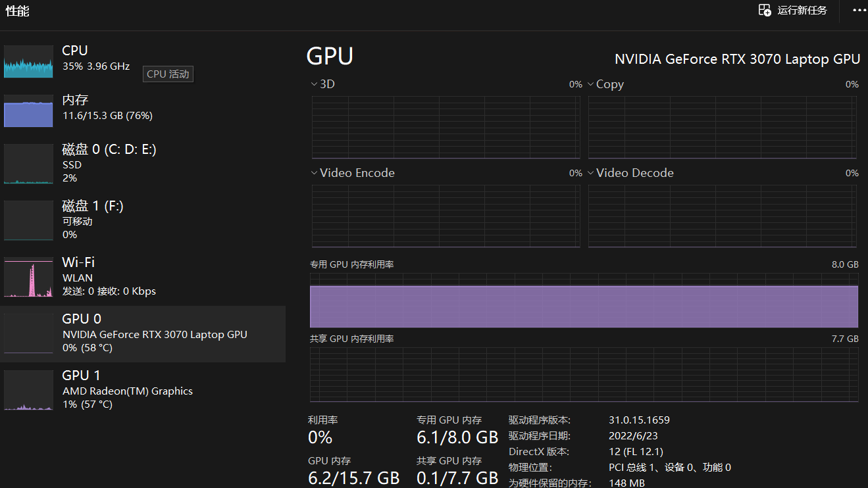Click the 驱动程序版本 label
The image size is (868, 488).
coord(540,420)
